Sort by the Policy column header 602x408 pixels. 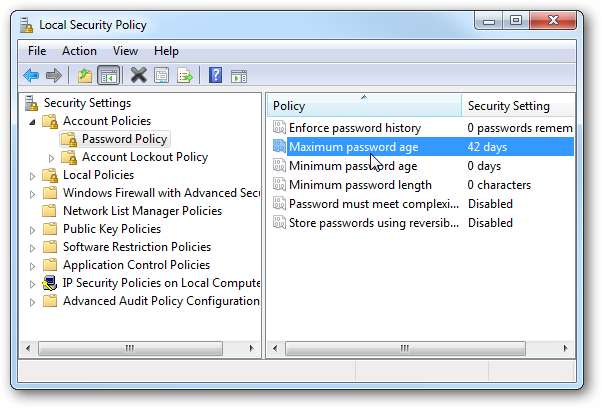tap(360, 106)
